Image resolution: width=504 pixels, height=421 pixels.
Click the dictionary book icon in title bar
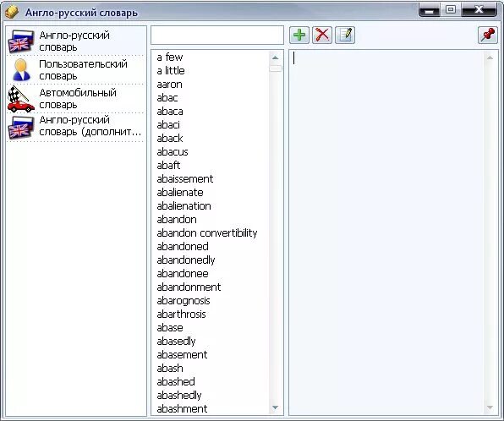pyautogui.click(x=12, y=13)
